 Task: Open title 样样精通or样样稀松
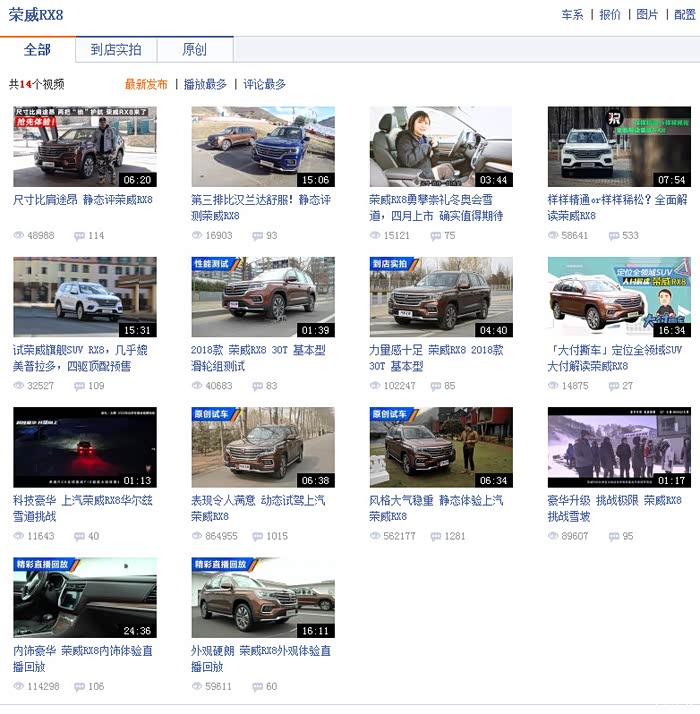[x=617, y=207]
